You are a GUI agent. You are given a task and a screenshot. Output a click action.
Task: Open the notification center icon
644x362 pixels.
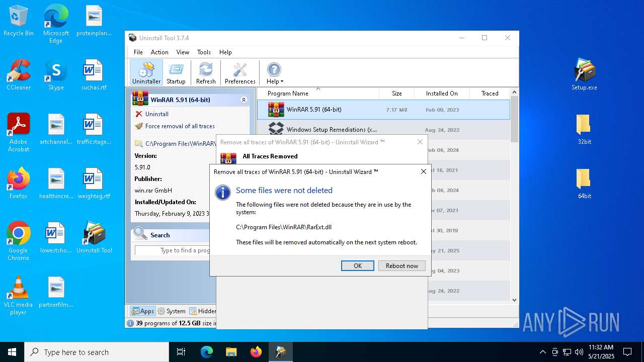coord(627,352)
